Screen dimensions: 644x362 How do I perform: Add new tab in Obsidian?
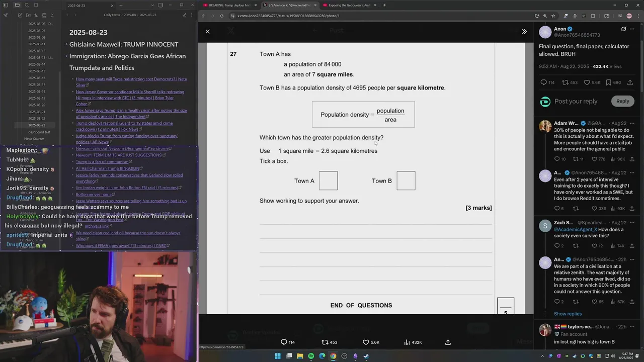[121, 5]
